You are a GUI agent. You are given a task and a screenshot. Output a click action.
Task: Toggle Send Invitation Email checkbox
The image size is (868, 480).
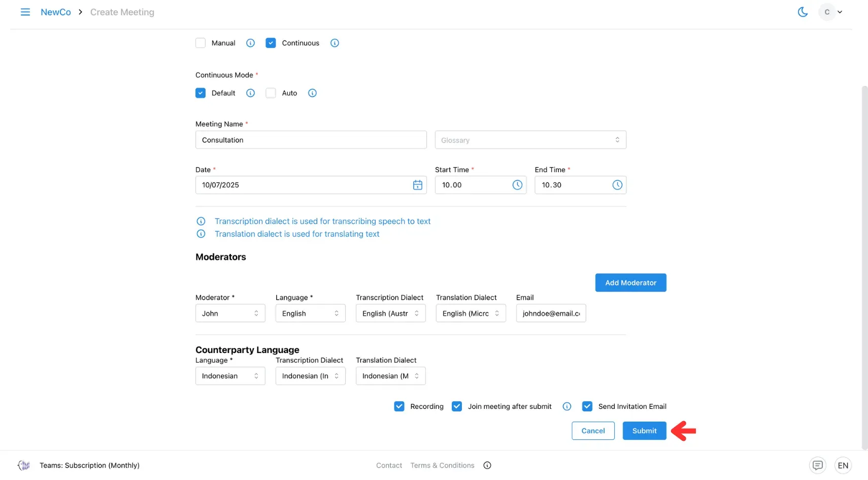point(587,406)
